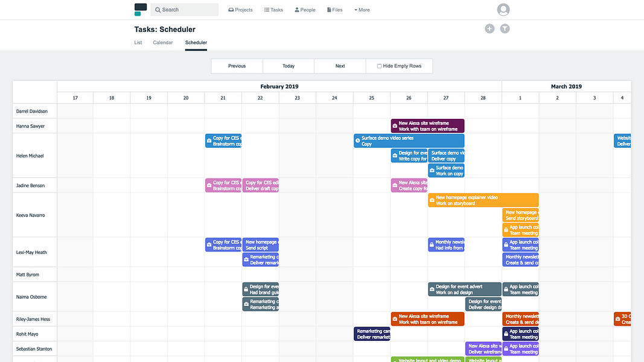Click the app logo icon
The width and height of the screenshot is (644, 362).
141,10
